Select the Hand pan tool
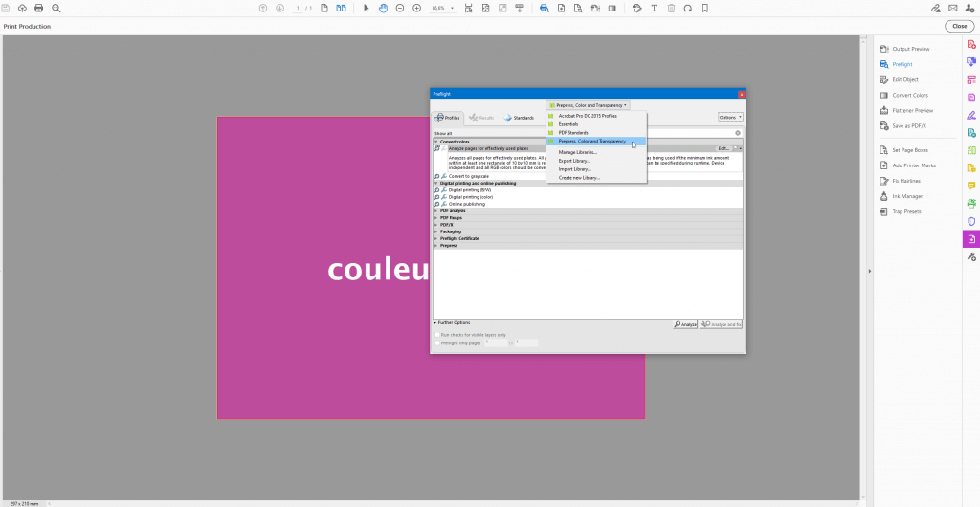Viewport: 980px width, 507px height. click(383, 8)
